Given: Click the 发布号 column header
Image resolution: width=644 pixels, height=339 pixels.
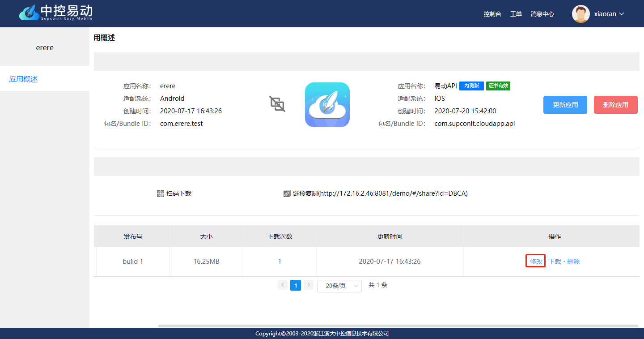Looking at the screenshot, I should tap(133, 236).
